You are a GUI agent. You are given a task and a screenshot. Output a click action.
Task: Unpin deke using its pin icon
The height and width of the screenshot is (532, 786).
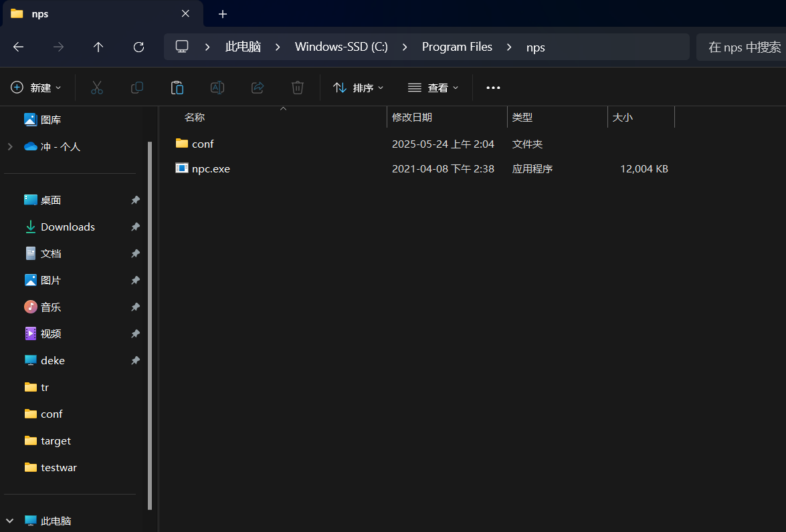coord(135,360)
